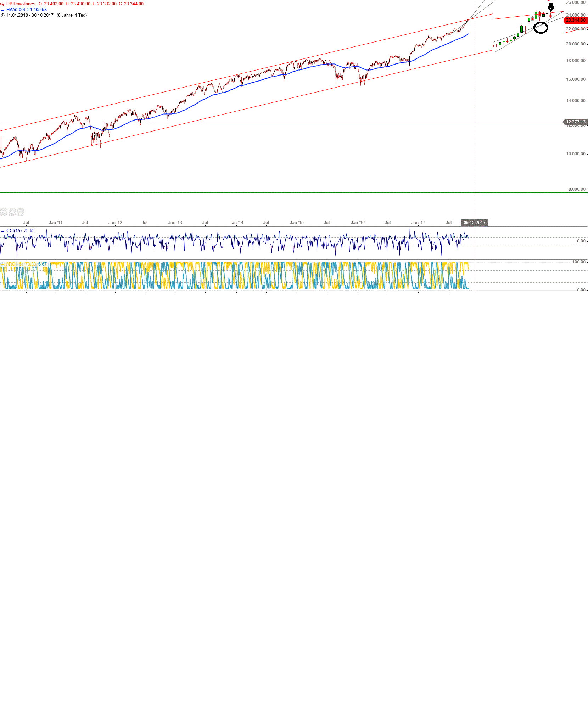Click the 0,00 axis label of the CCI panel
This screenshot has height=726, width=588.
coord(581,241)
